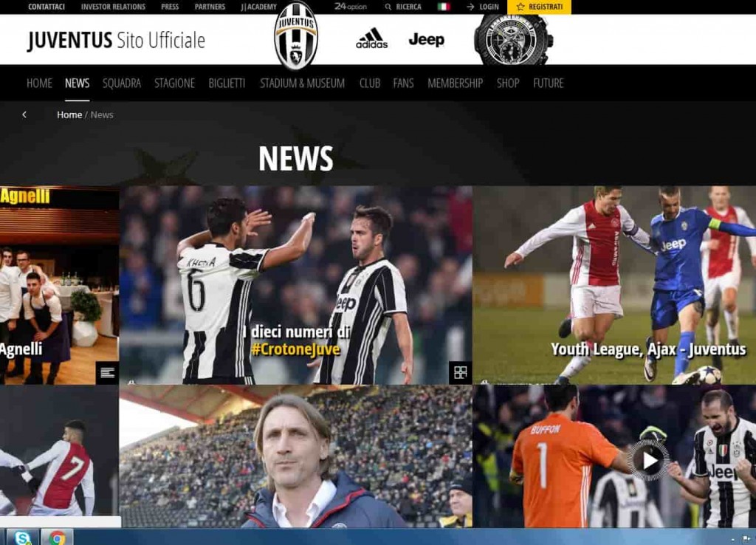This screenshot has width=756, height=545.
Task: Open Stadium & Museum menu item
Action: pyautogui.click(x=302, y=83)
